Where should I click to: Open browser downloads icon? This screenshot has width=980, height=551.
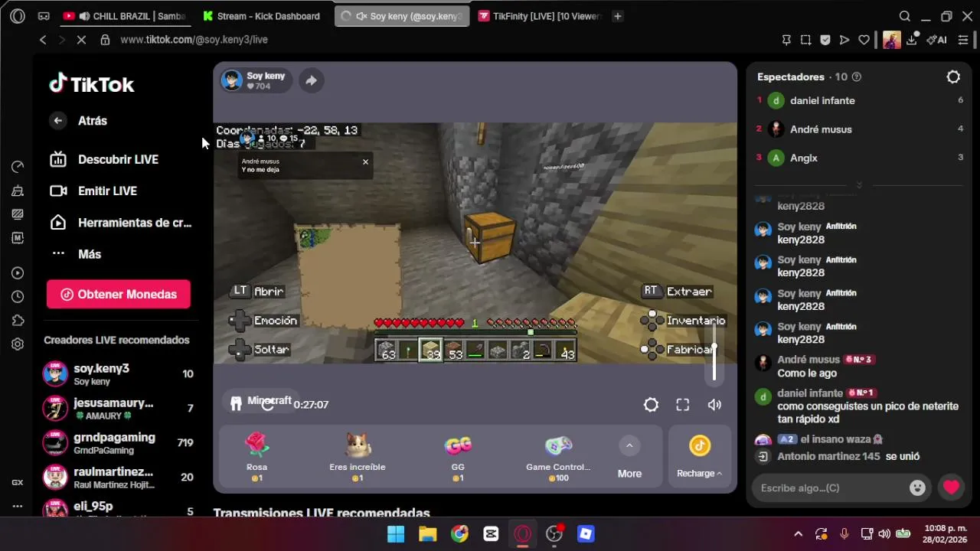click(x=912, y=40)
